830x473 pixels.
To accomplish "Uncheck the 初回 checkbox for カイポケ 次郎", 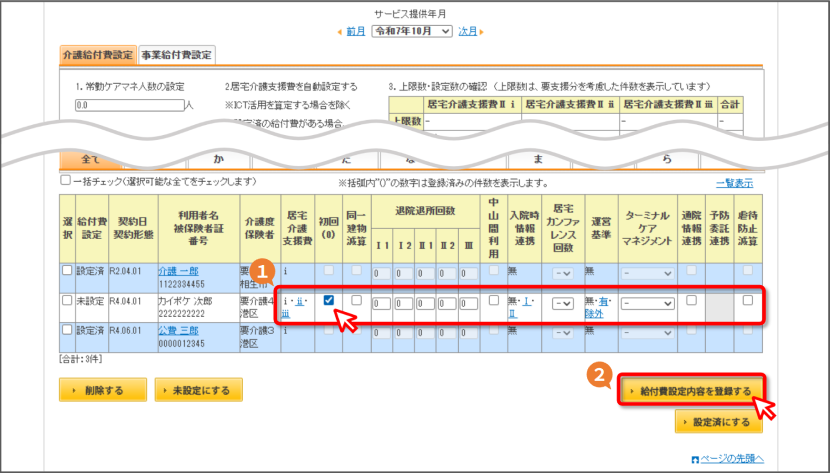I will click(329, 300).
